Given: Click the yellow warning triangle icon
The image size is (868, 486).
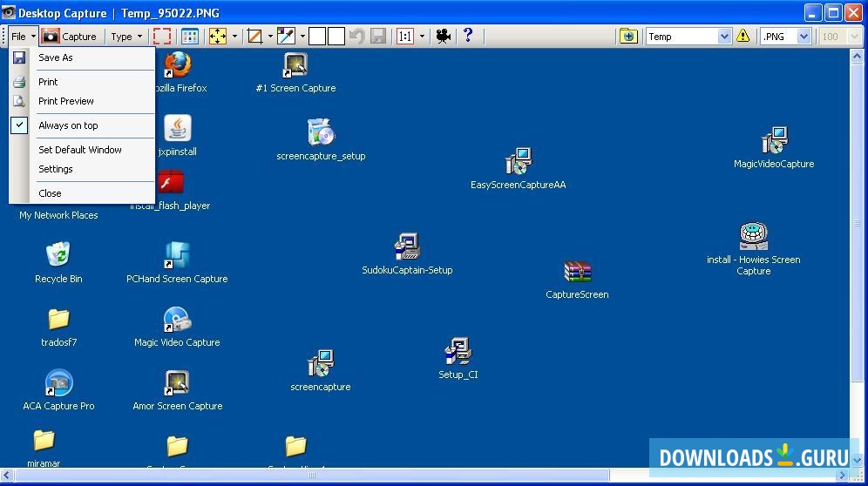Looking at the screenshot, I should (x=743, y=37).
